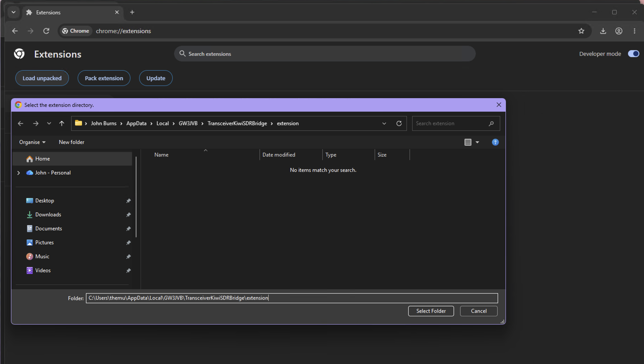Go back in the file dialog
This screenshot has height=364, width=644.
pyautogui.click(x=21, y=123)
